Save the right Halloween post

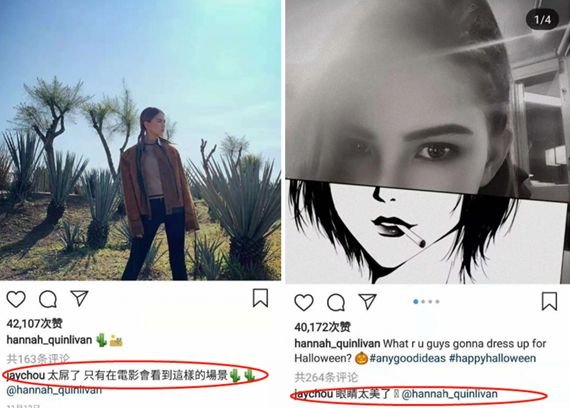(x=549, y=301)
